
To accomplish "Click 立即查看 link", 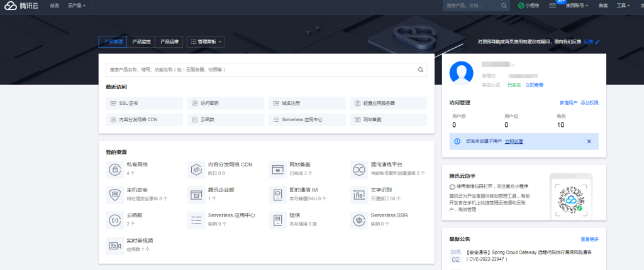I will click(535, 85).
